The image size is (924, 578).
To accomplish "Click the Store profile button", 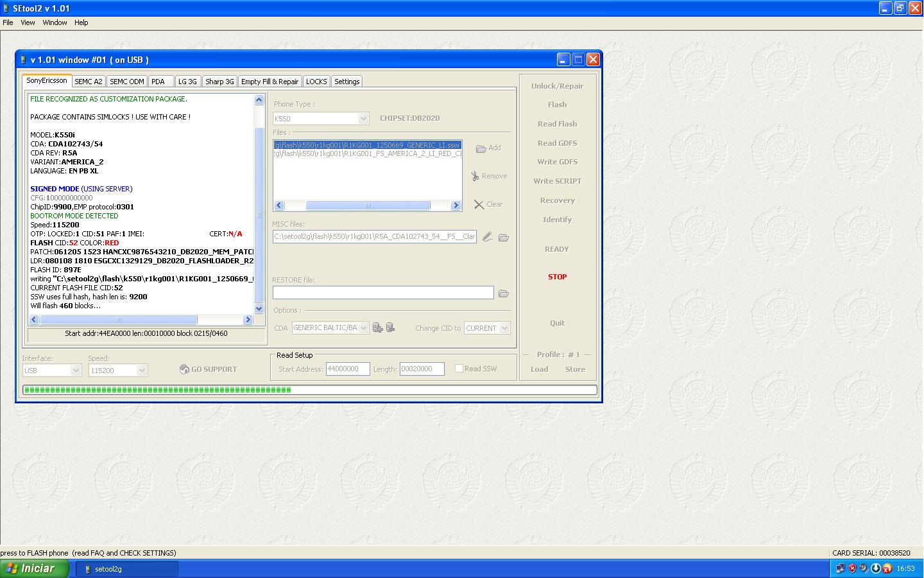I will (x=575, y=369).
